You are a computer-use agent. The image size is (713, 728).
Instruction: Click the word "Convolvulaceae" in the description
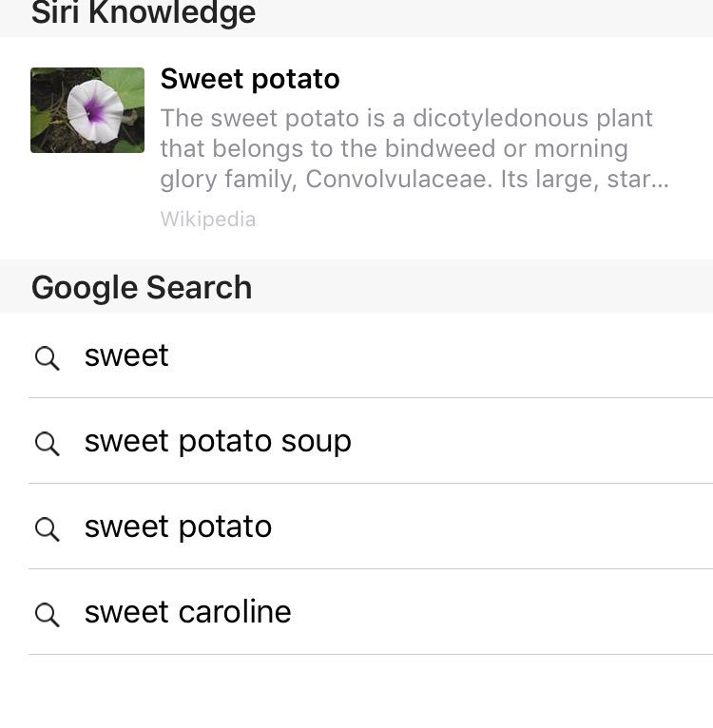pyautogui.click(x=397, y=179)
